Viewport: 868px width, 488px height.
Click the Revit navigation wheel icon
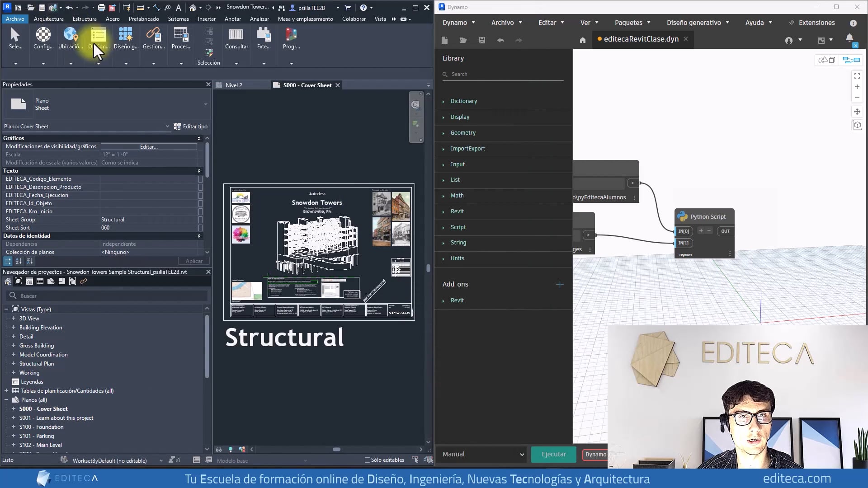415,105
